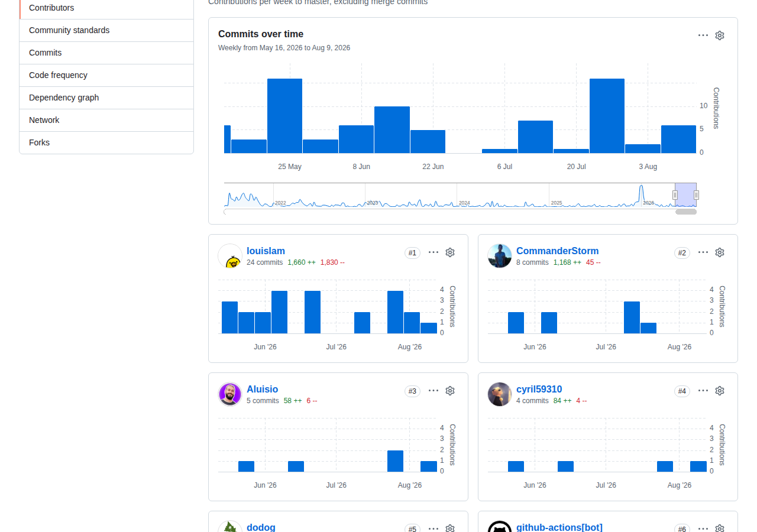Open the more-options menu on cyril59310's card
757x532 pixels.
click(x=703, y=391)
